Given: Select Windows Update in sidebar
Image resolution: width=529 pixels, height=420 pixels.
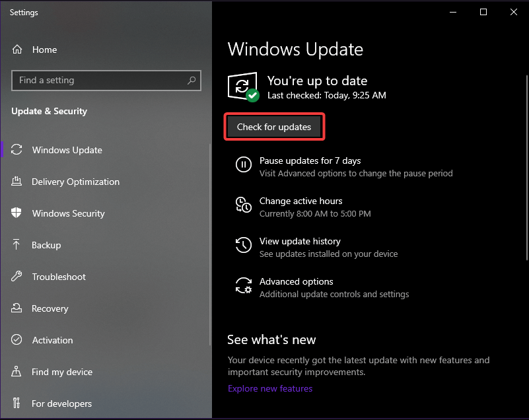Looking at the screenshot, I should pyautogui.click(x=67, y=150).
